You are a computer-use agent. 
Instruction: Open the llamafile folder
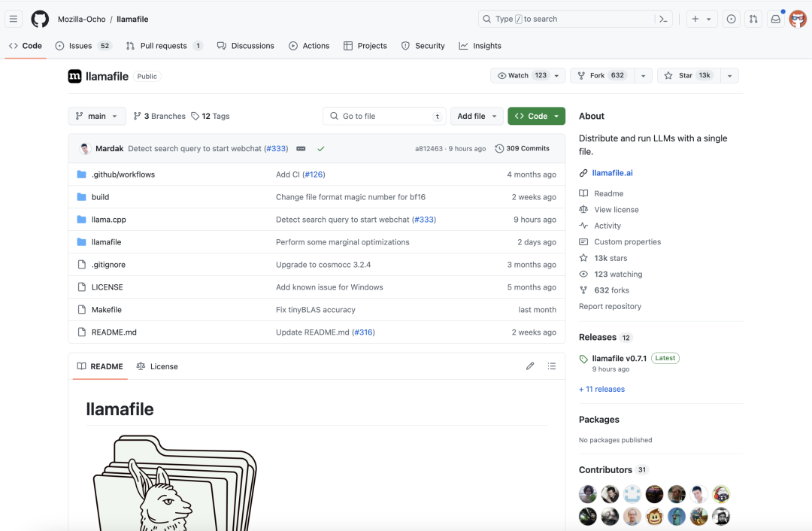click(106, 242)
